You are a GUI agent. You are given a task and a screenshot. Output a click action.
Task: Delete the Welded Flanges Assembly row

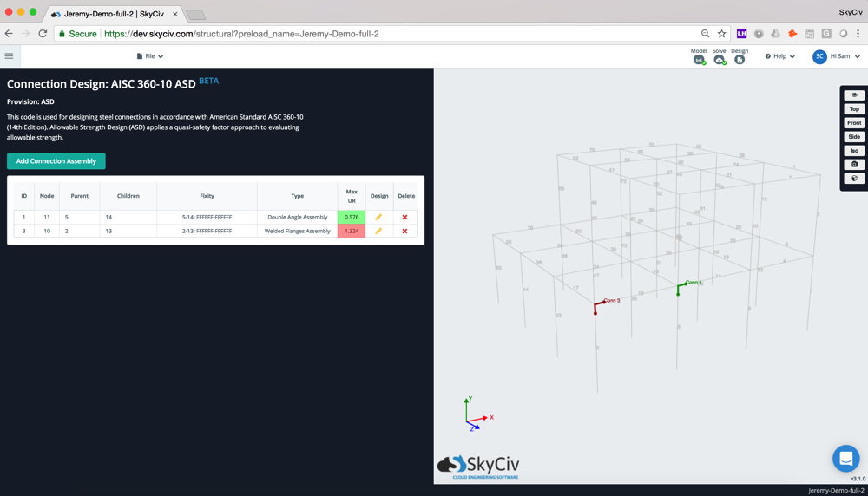point(404,232)
